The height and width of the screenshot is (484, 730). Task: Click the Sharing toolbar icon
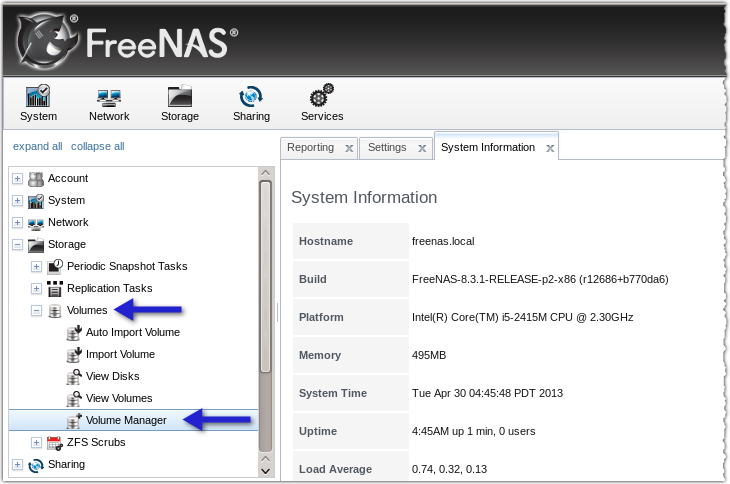(x=251, y=97)
